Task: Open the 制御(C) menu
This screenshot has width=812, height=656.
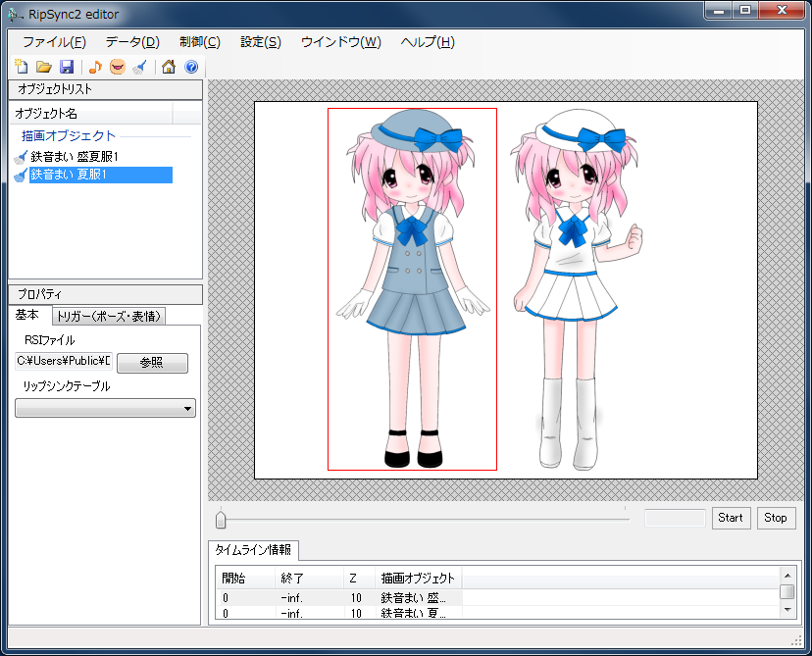Action: (200, 42)
